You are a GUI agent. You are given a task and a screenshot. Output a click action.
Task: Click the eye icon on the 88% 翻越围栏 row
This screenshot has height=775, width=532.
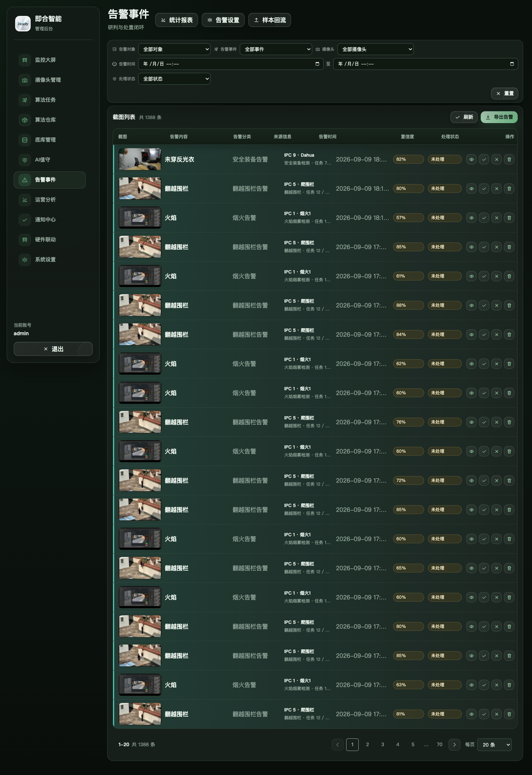point(471,305)
